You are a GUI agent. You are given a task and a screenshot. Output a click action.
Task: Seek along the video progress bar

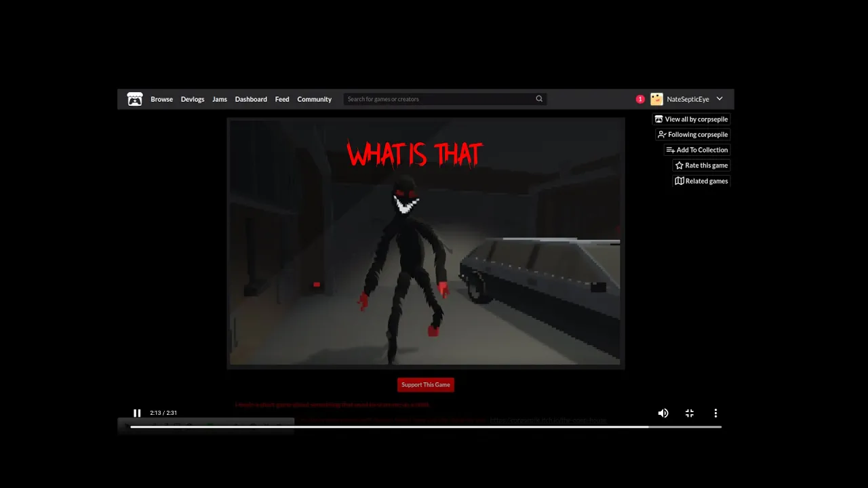(x=426, y=427)
